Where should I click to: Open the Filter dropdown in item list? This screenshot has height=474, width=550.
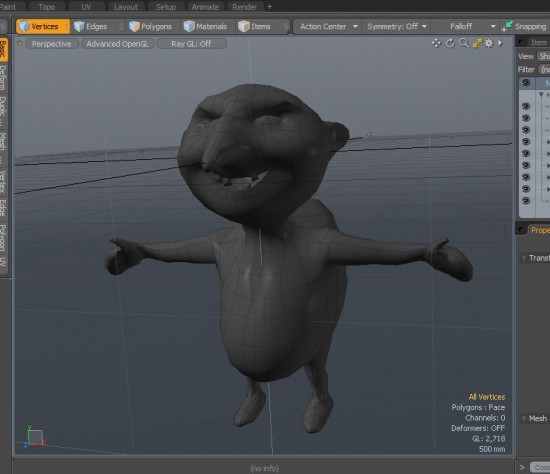click(x=544, y=69)
